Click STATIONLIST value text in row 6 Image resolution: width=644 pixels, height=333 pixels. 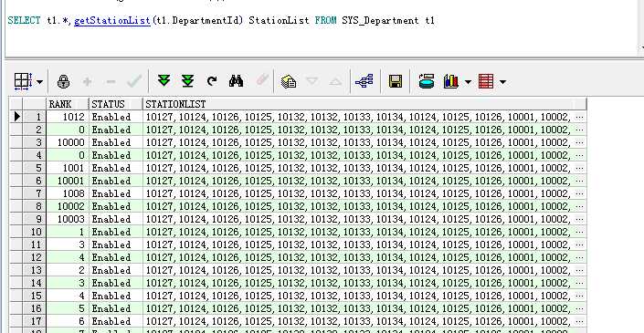[358, 181]
